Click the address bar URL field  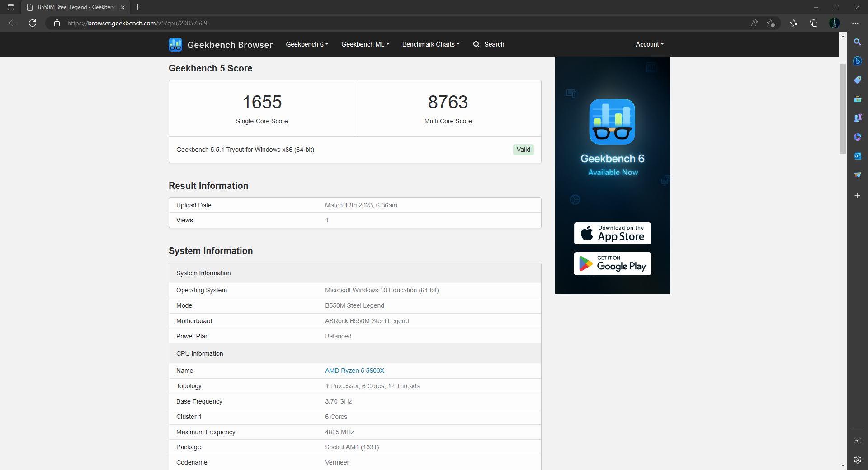(398, 23)
